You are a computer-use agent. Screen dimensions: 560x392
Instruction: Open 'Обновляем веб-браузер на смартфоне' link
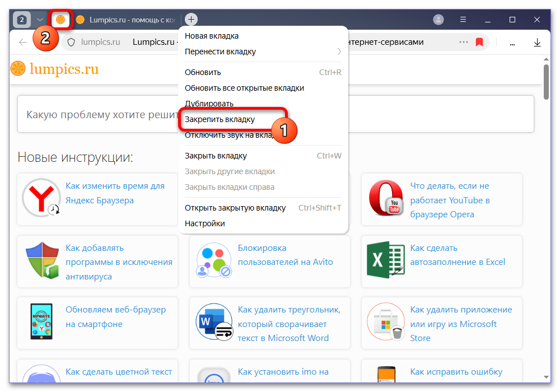(x=115, y=316)
